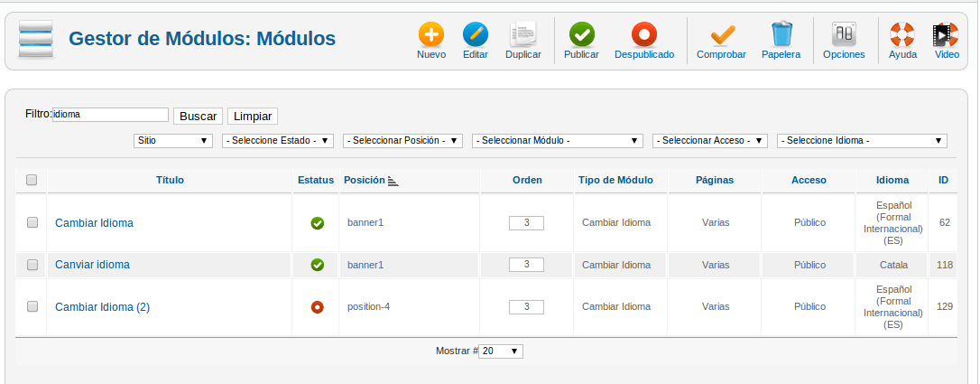Viewport: 980px width, 384px height.
Task: Click the green Publicar icon
Action: [581, 34]
